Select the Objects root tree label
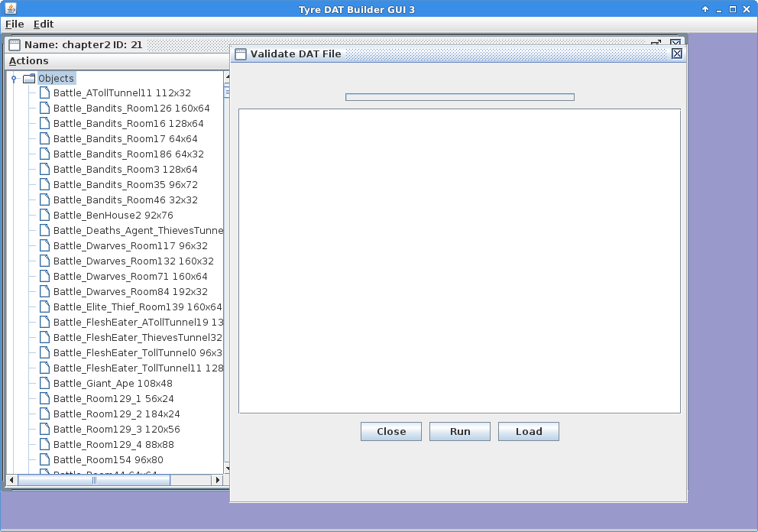The width and height of the screenshot is (758, 532). pyautogui.click(x=56, y=79)
